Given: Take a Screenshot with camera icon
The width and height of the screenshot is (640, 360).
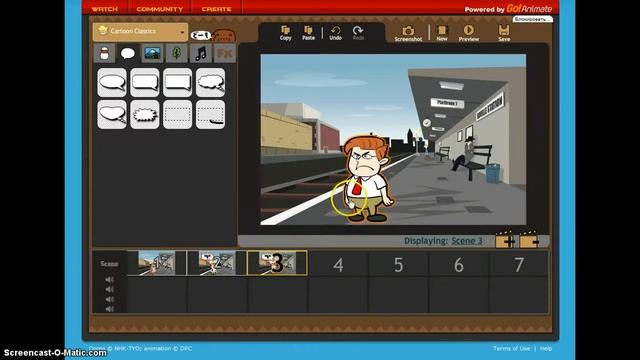Looking at the screenshot, I should (x=408, y=33).
